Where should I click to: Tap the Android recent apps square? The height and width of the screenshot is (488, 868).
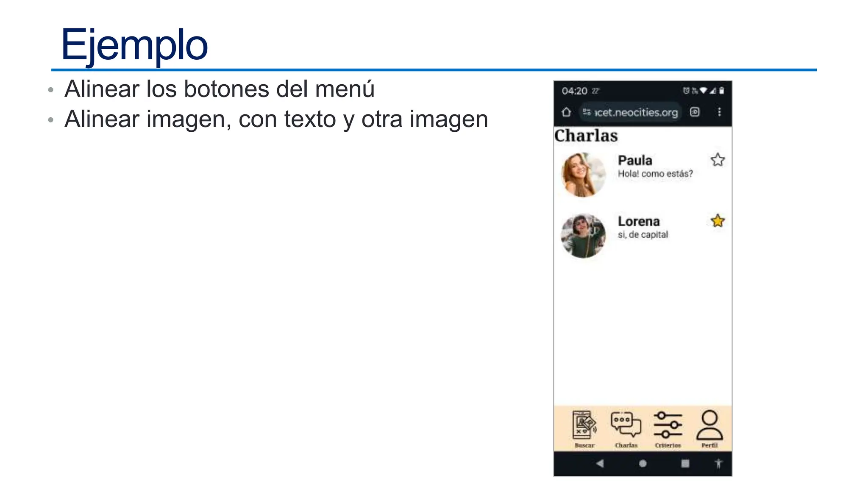(x=685, y=463)
